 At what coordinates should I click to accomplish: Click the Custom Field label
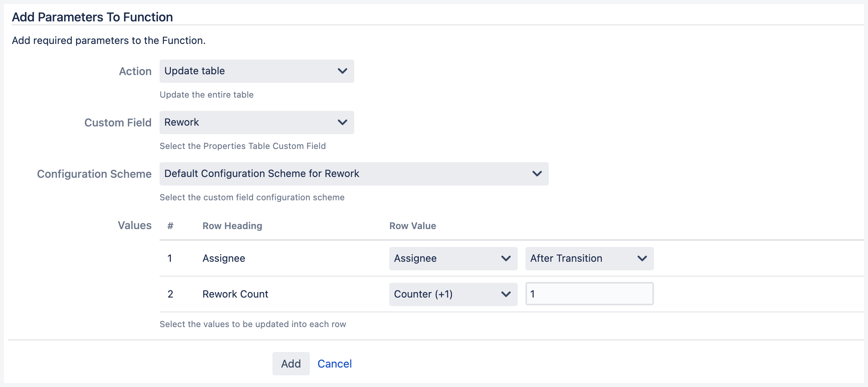118,123
